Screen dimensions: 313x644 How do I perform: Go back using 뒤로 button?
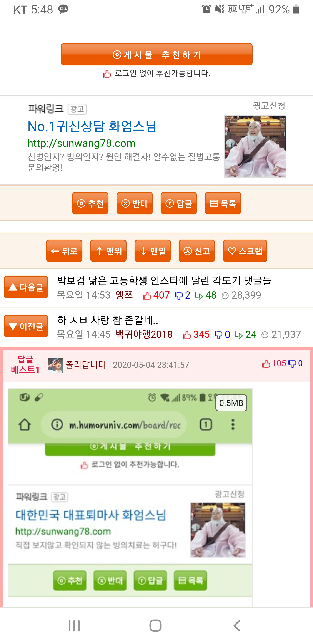pos(64,251)
